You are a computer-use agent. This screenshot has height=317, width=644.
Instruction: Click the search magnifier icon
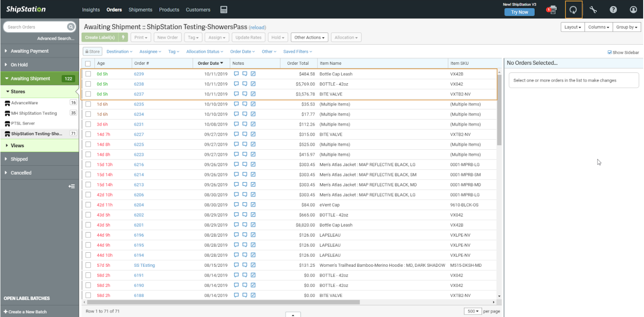coord(70,27)
